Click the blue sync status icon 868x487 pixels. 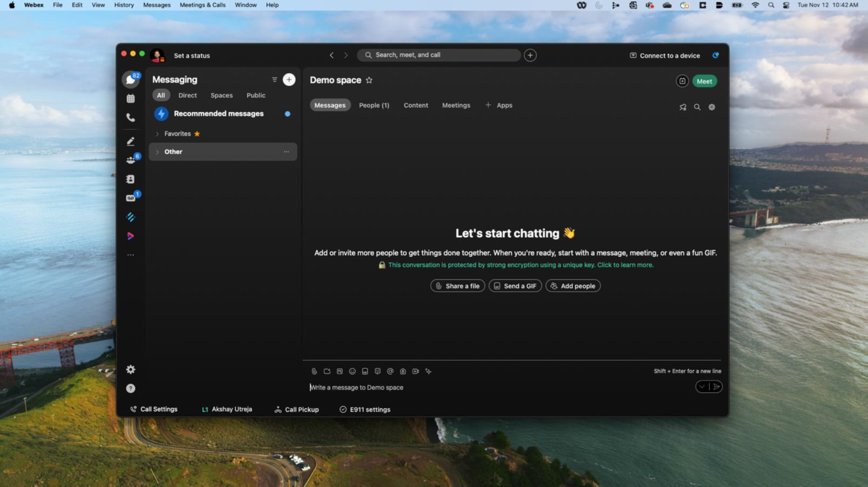click(716, 55)
